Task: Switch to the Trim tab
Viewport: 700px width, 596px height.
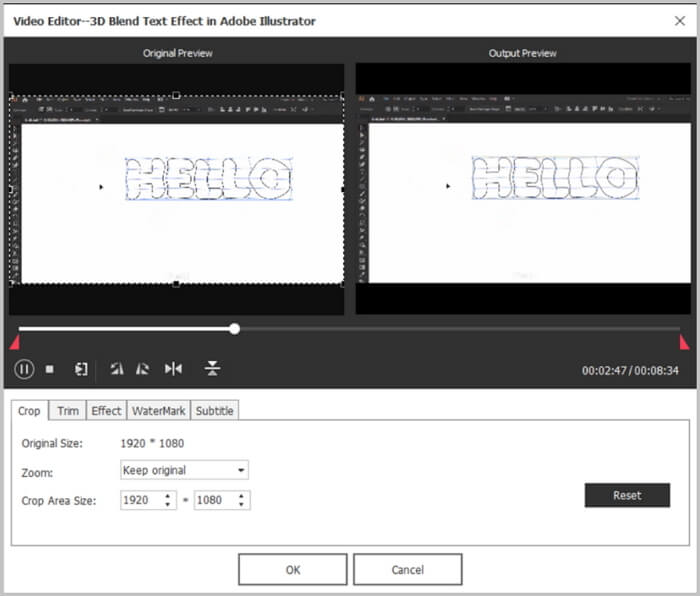Action: (67, 411)
